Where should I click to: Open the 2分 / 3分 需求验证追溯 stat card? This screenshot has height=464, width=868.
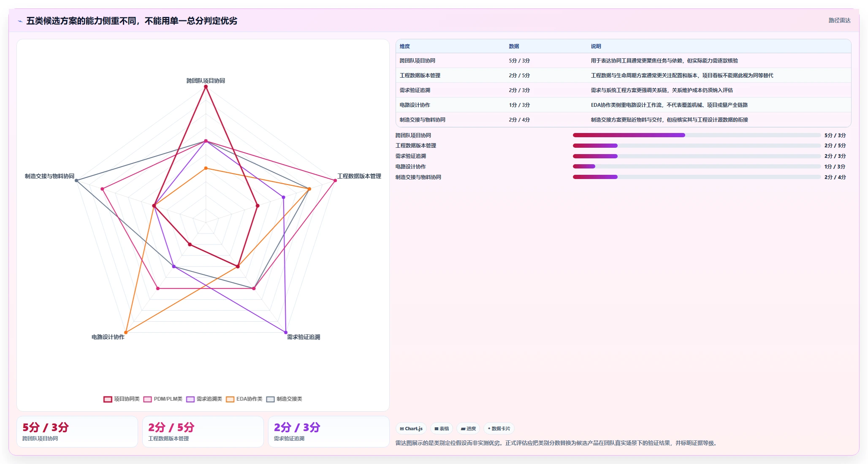(329, 431)
